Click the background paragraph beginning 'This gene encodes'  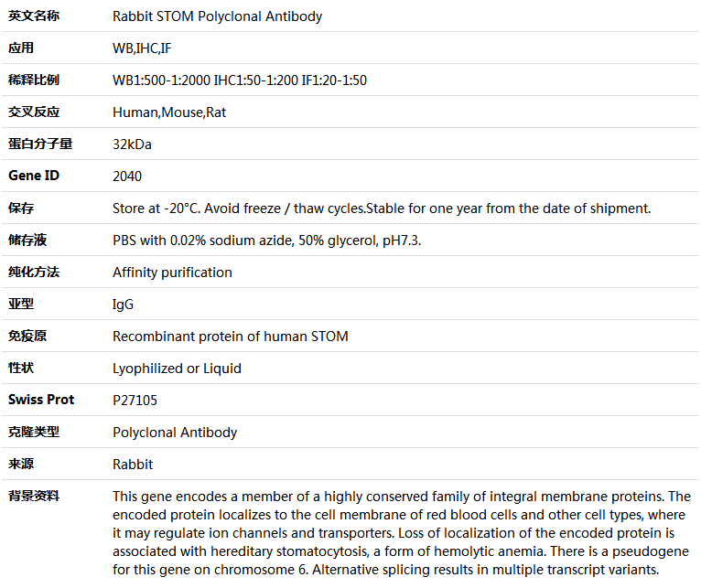pyautogui.click(x=401, y=532)
